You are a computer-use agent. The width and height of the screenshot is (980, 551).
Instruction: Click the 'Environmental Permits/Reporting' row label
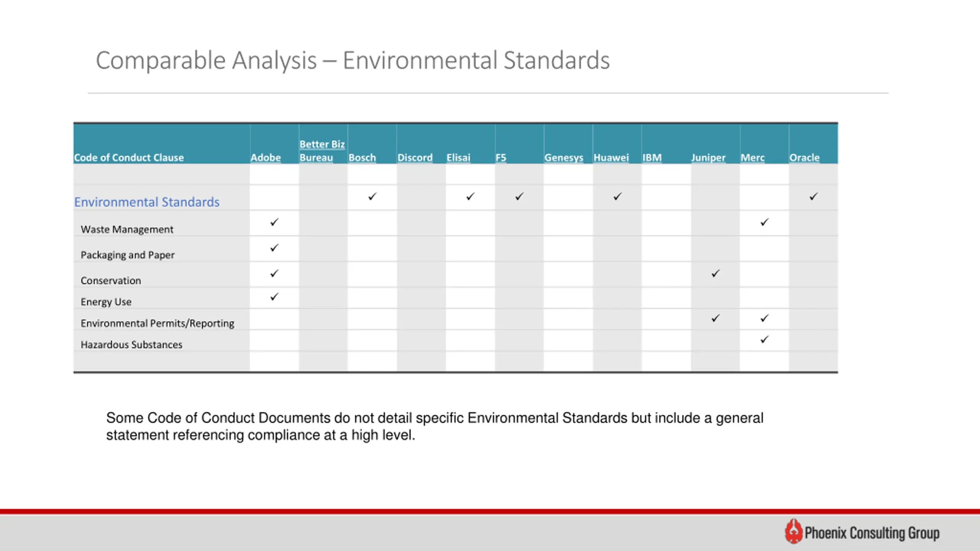click(x=157, y=323)
